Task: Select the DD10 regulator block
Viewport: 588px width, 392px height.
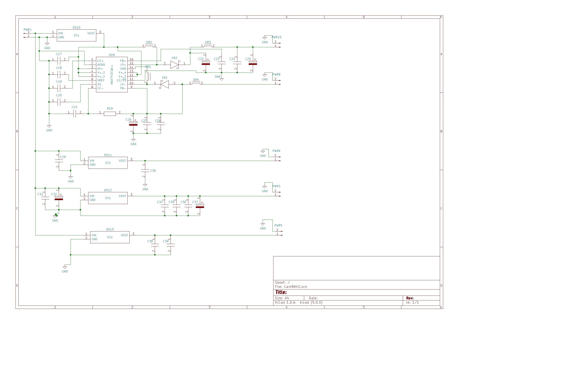Action: point(76,35)
